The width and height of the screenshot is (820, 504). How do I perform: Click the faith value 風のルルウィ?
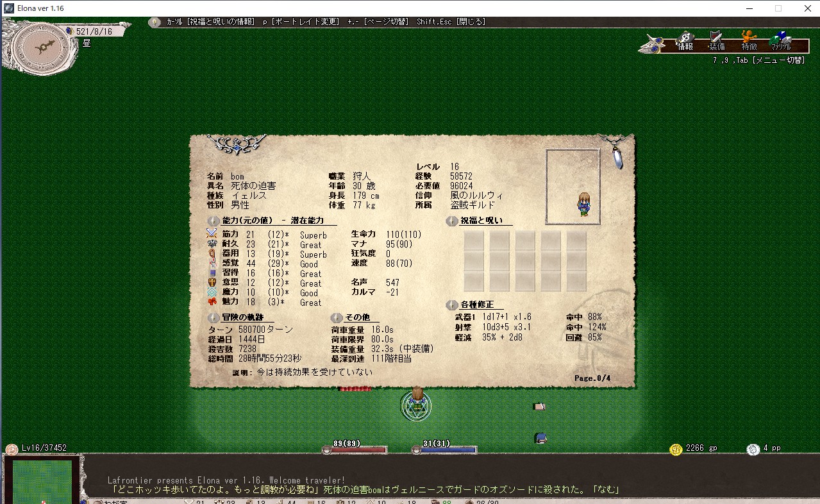[476, 196]
